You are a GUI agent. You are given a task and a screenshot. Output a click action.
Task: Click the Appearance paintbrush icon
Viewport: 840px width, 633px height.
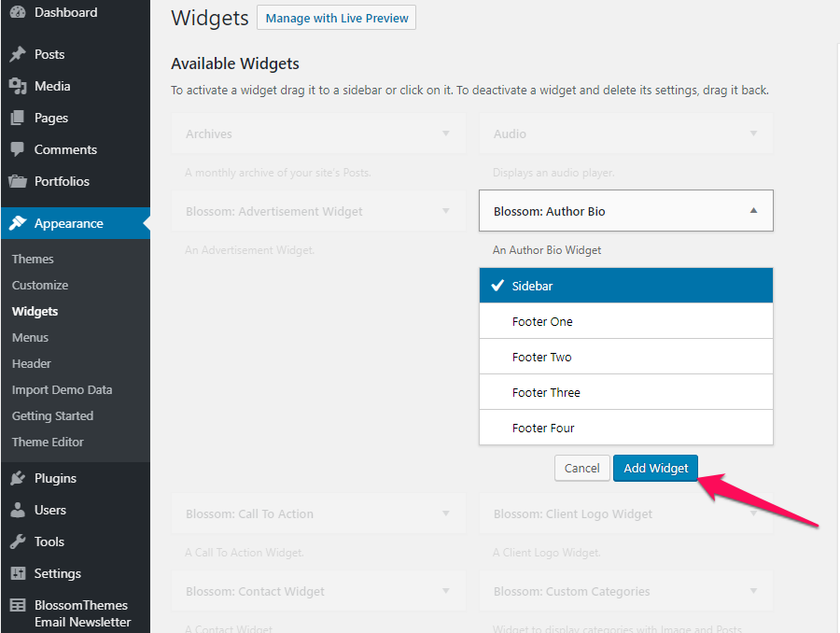18,223
